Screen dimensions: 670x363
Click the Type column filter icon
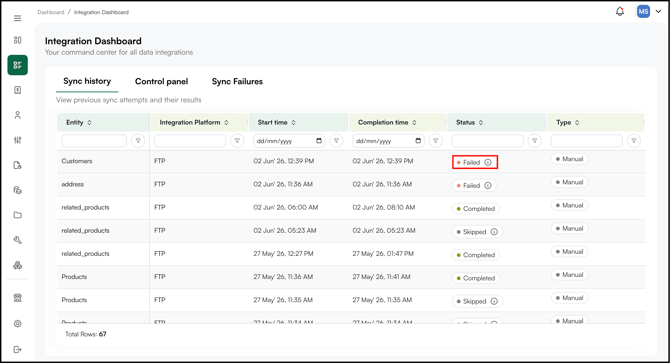tap(634, 141)
